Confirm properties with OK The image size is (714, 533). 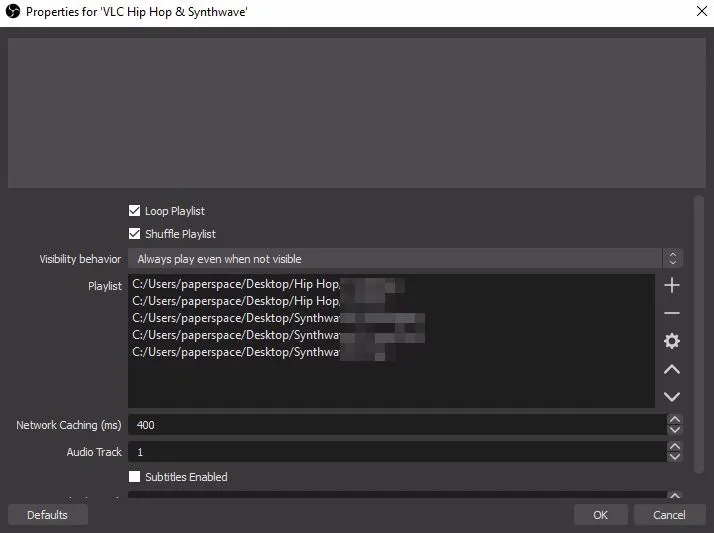(x=600, y=515)
